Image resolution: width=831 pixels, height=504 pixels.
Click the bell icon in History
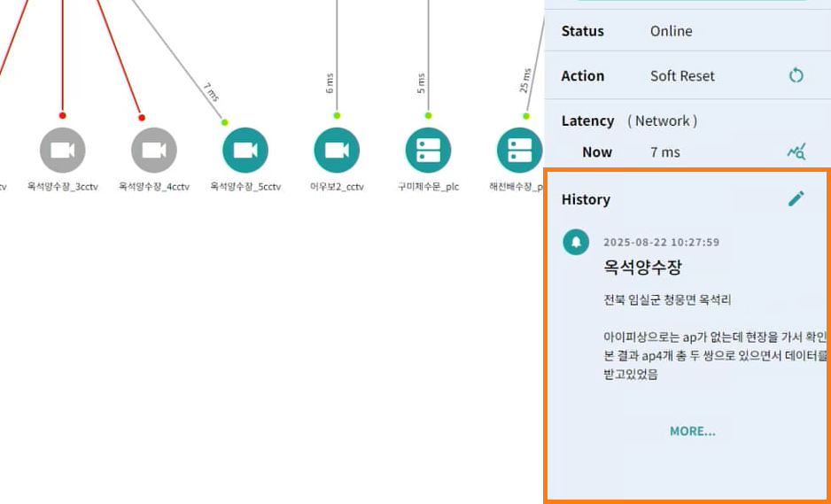point(576,242)
